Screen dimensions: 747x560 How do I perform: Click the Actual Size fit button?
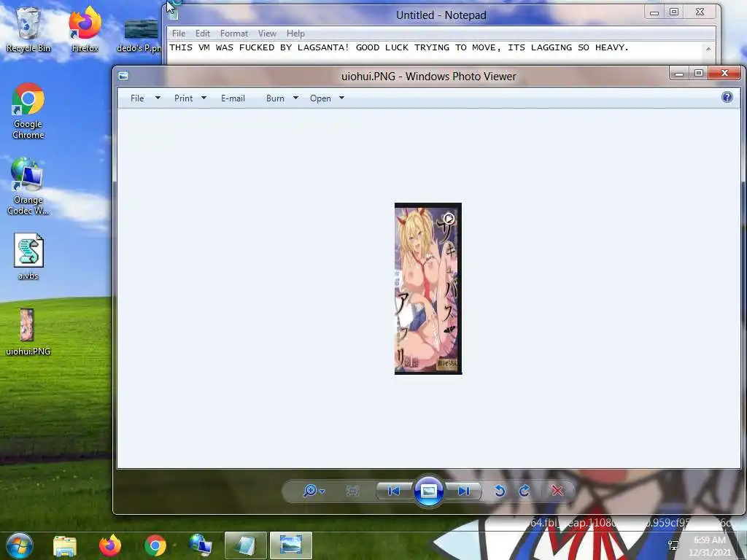(x=352, y=491)
